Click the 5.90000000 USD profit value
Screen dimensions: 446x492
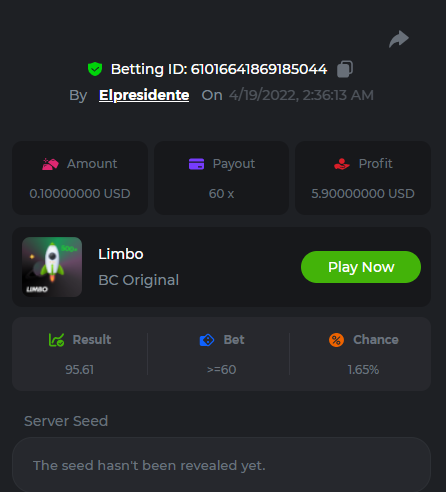[363, 194]
